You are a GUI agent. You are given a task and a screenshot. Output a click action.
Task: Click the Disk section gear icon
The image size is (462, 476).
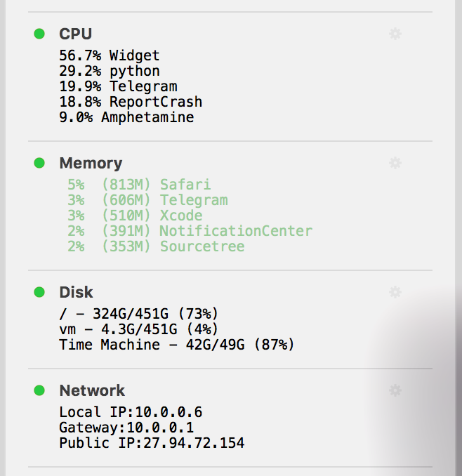(x=395, y=292)
